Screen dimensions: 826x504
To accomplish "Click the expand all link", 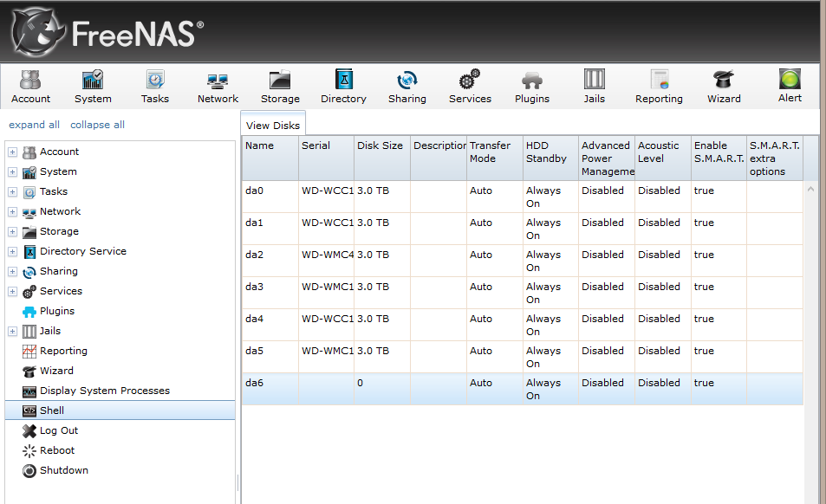I will coord(35,125).
